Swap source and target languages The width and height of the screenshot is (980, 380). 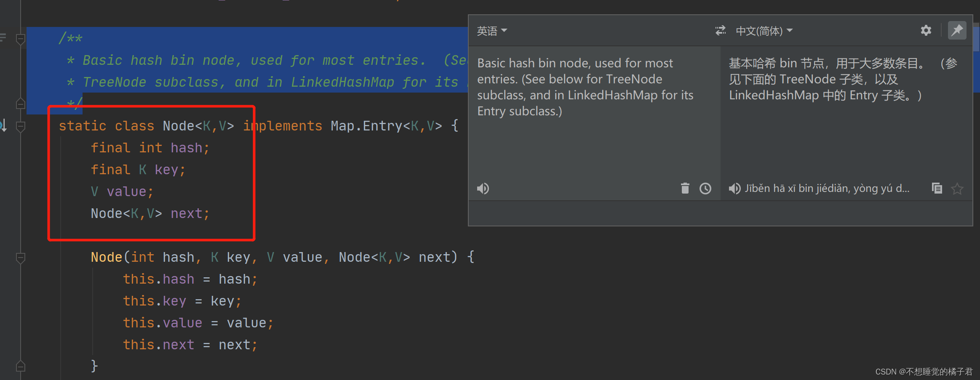pyautogui.click(x=721, y=30)
